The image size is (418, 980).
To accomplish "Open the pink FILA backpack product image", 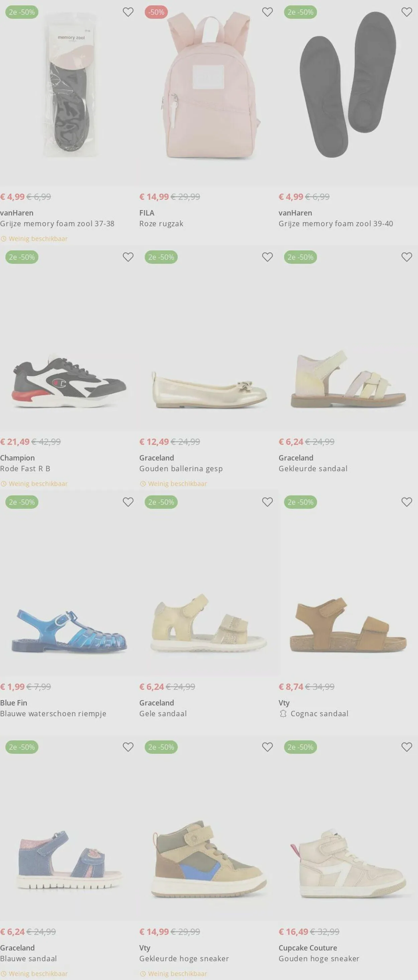I will point(209,87).
